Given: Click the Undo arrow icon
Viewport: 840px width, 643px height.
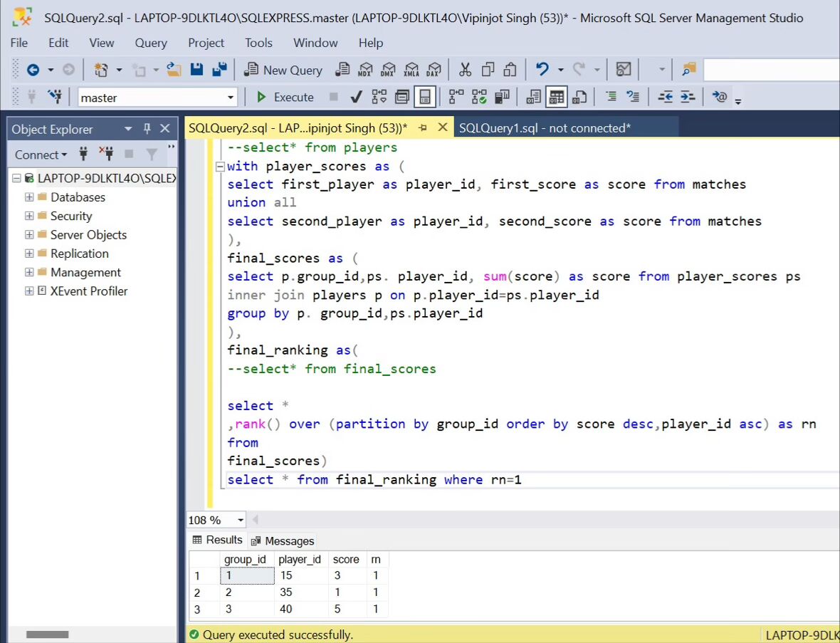Looking at the screenshot, I should (x=542, y=70).
